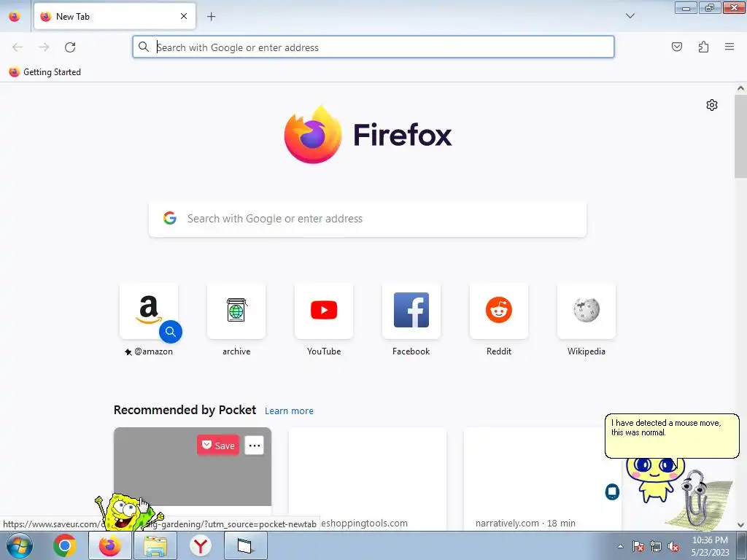This screenshot has height=560, width=747.
Task: Open the Extensions puzzle icon
Action: click(x=704, y=47)
